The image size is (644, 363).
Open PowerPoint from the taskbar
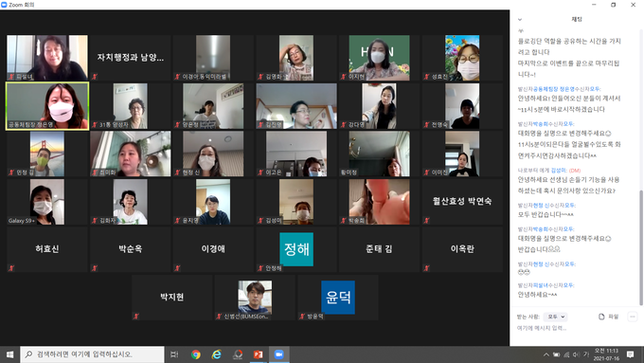[258, 354]
